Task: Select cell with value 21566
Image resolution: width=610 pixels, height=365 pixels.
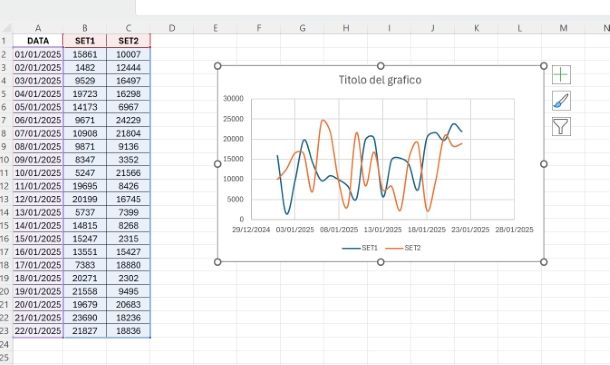Action: click(x=128, y=173)
